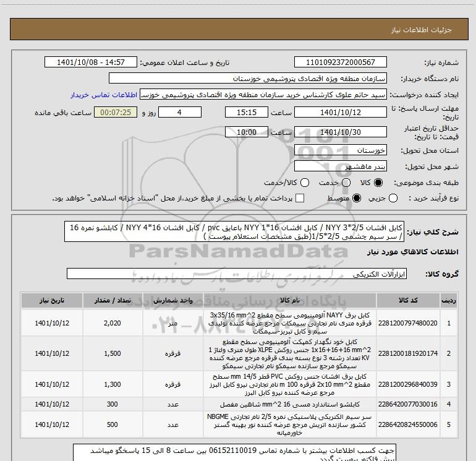
Task: Click the XLPE self-supporting cable item name
Action: [x=289, y=354]
